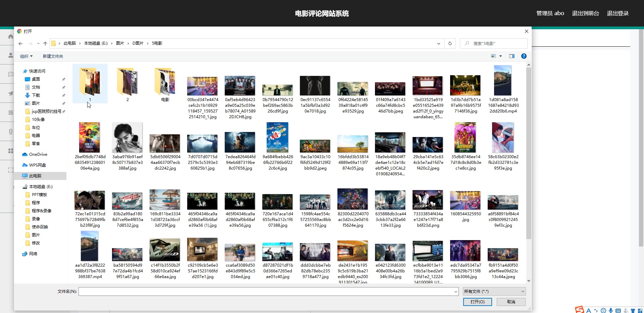Click 退出登录 link in web page
644x313 pixels.
click(618, 13)
